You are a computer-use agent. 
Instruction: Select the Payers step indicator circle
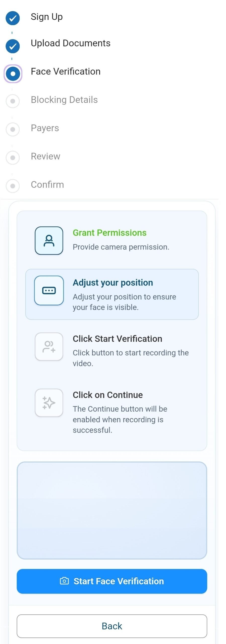pyautogui.click(x=13, y=130)
